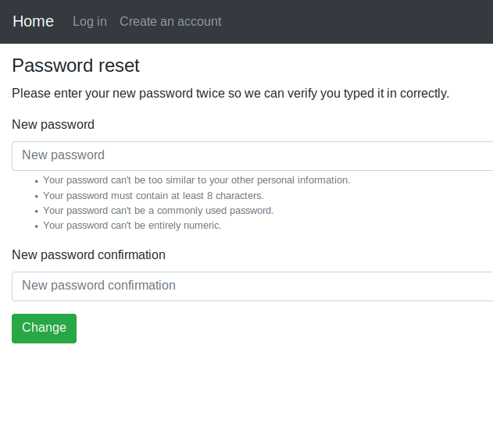Screen dimensions: 493x448
Task: Click the "New password confirmation" label
Action: click(88, 254)
